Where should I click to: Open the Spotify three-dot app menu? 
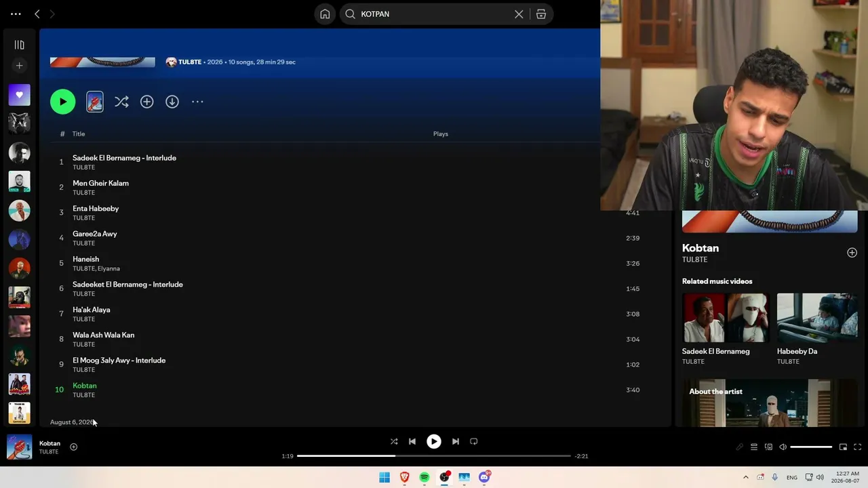16,14
